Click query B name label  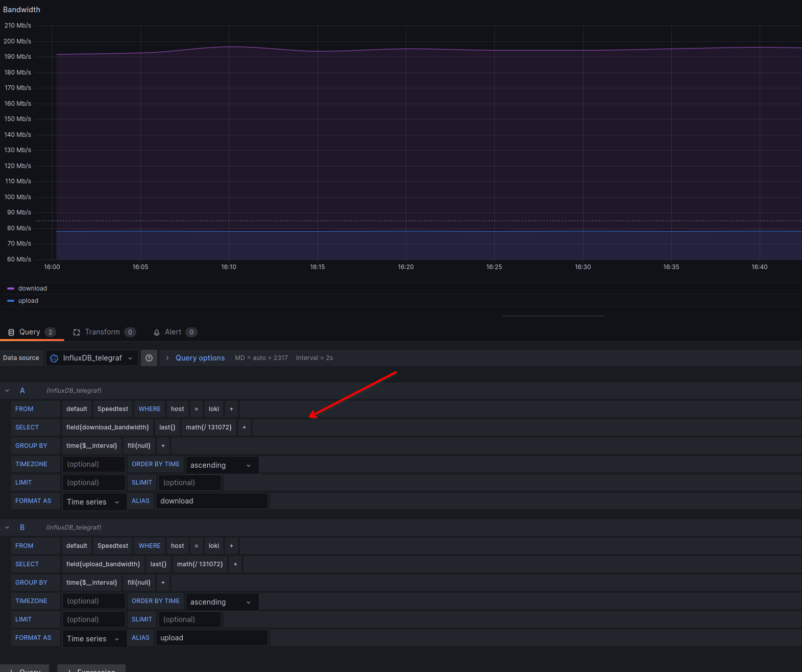pyautogui.click(x=22, y=527)
